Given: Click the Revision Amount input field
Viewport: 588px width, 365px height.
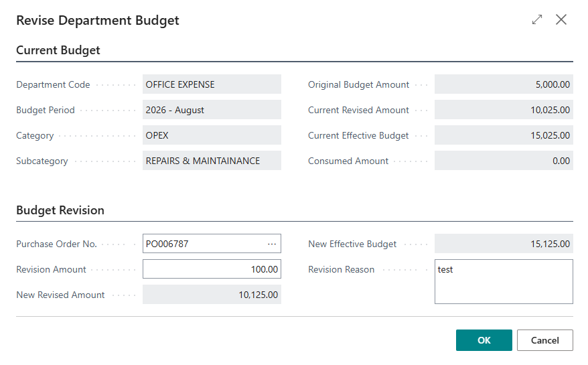Looking at the screenshot, I should click(x=212, y=269).
